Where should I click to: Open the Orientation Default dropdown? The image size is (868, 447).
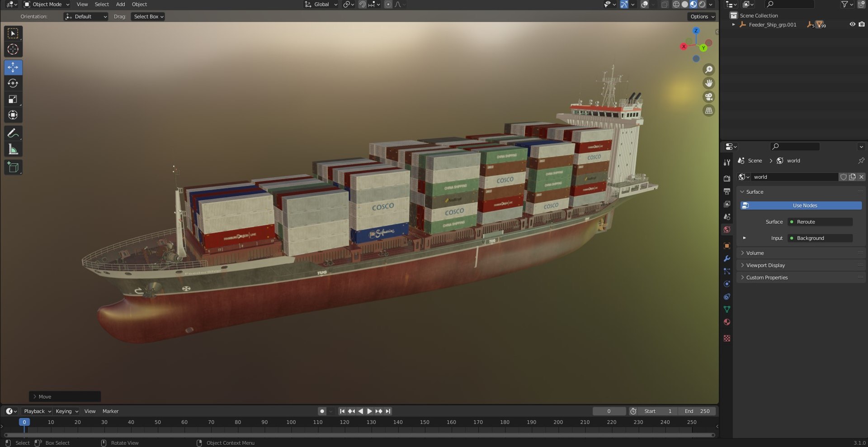pos(86,17)
